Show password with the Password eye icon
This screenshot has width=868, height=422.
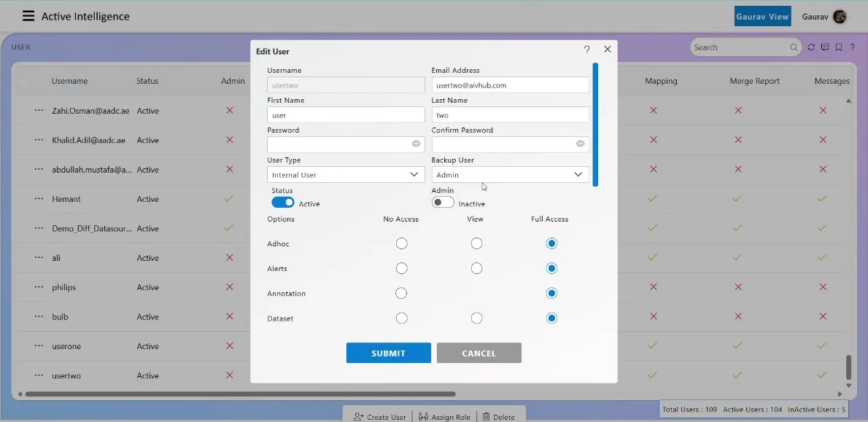416,144
